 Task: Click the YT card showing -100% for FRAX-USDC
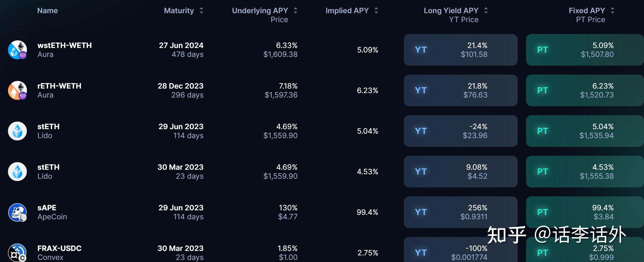(x=461, y=252)
